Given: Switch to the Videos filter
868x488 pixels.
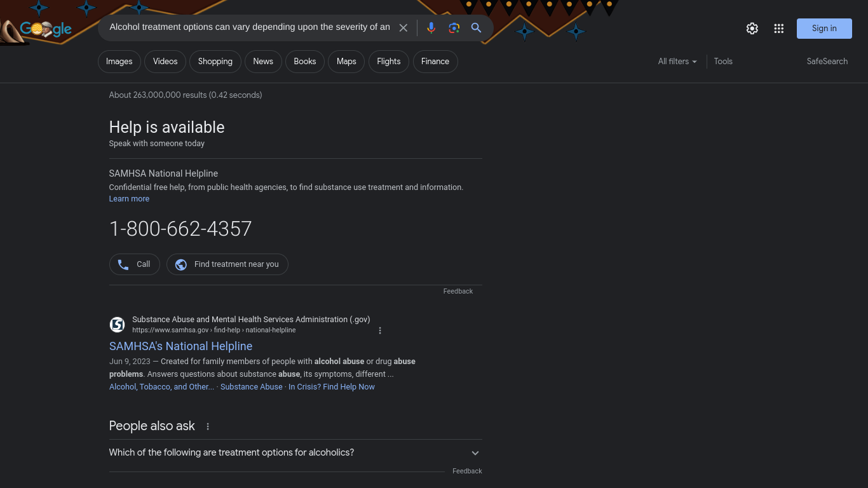Looking at the screenshot, I should click(x=165, y=62).
